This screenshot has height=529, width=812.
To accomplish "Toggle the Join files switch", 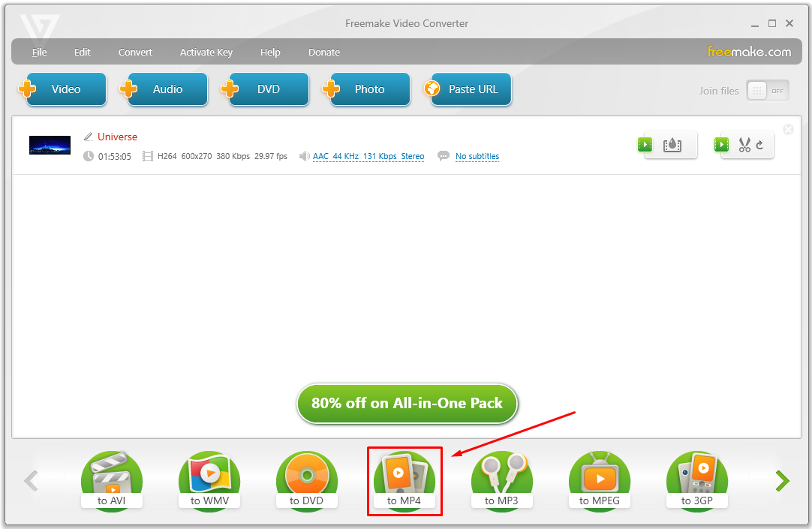I will pos(768,91).
